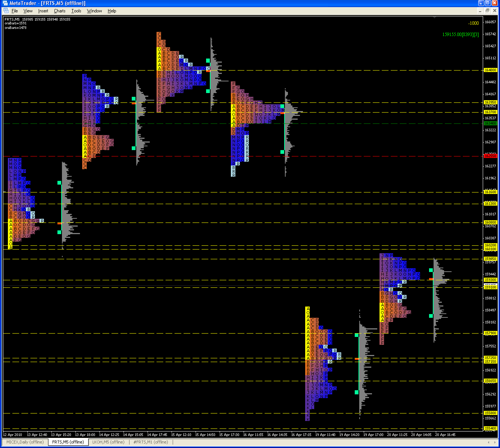Image resolution: width=500 pixels, height=448 pixels.
Task: Restore down the inner chart window
Action: point(487,11)
